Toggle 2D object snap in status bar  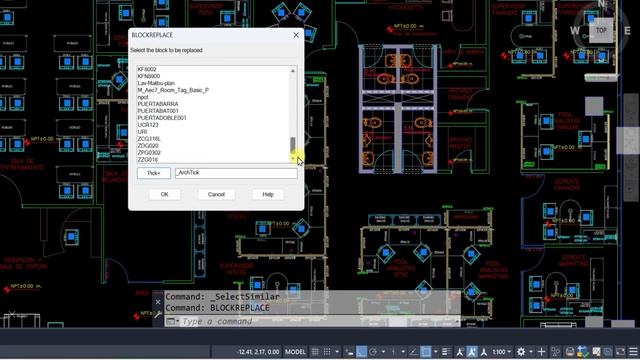click(x=425, y=351)
